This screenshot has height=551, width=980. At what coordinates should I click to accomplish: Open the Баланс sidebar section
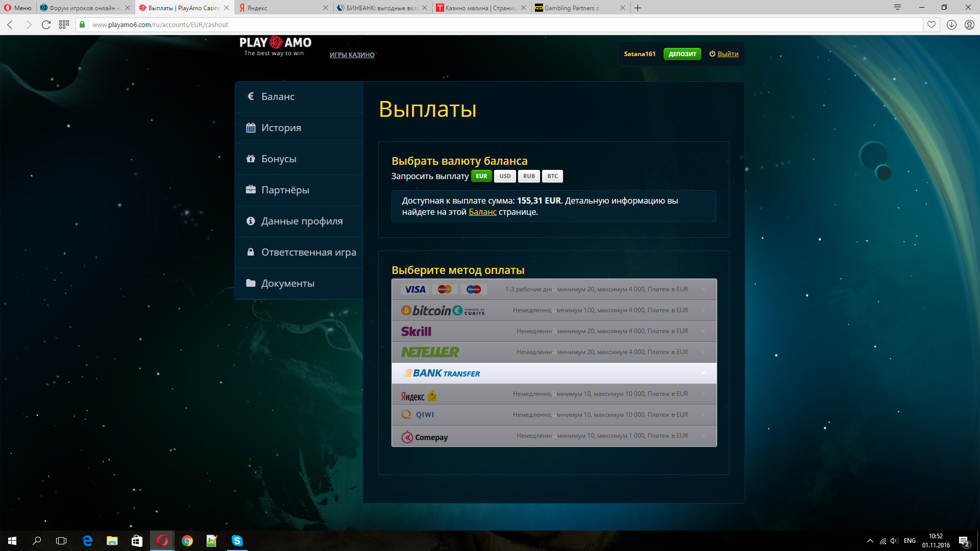(x=299, y=97)
